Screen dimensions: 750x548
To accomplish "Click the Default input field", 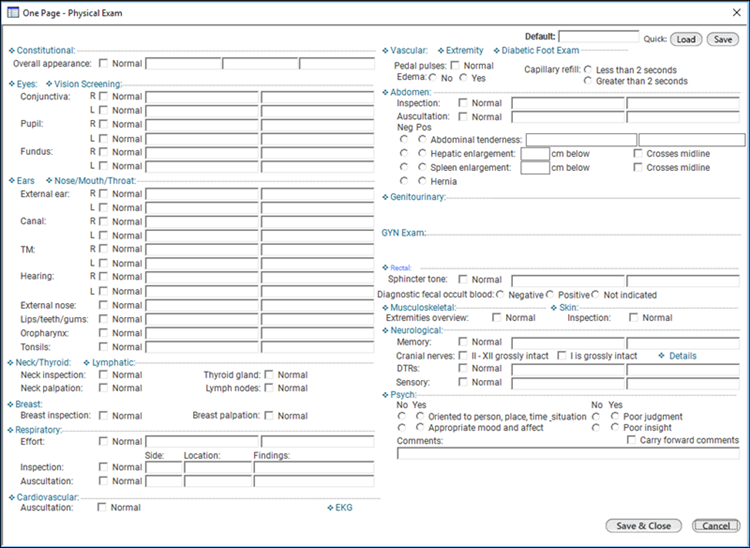I will point(599,37).
